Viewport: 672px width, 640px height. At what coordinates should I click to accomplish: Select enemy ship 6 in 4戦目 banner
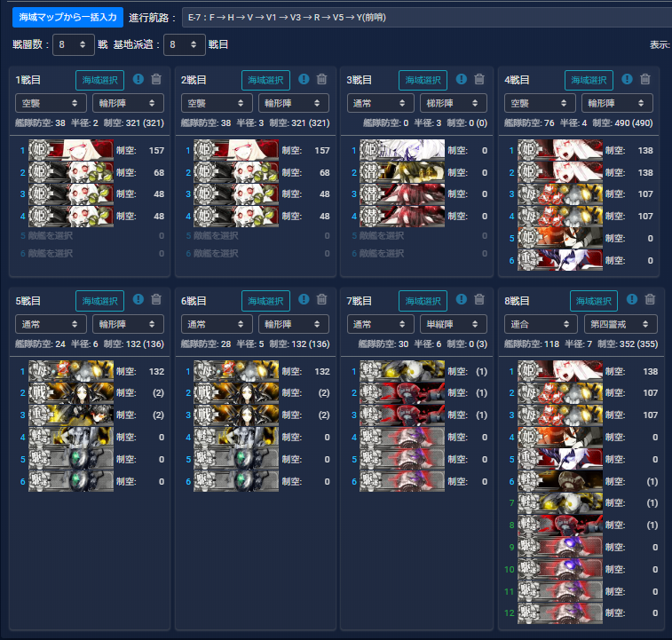[x=560, y=260]
